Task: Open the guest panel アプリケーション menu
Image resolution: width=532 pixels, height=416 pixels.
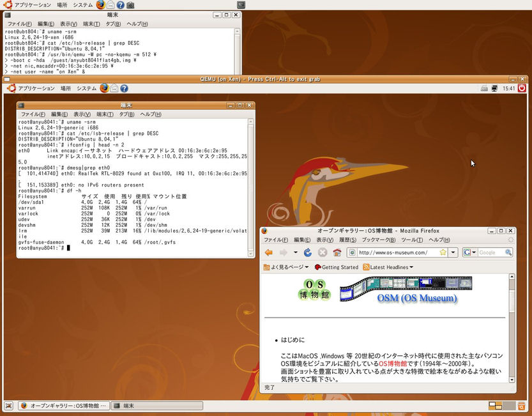Action: point(36,88)
